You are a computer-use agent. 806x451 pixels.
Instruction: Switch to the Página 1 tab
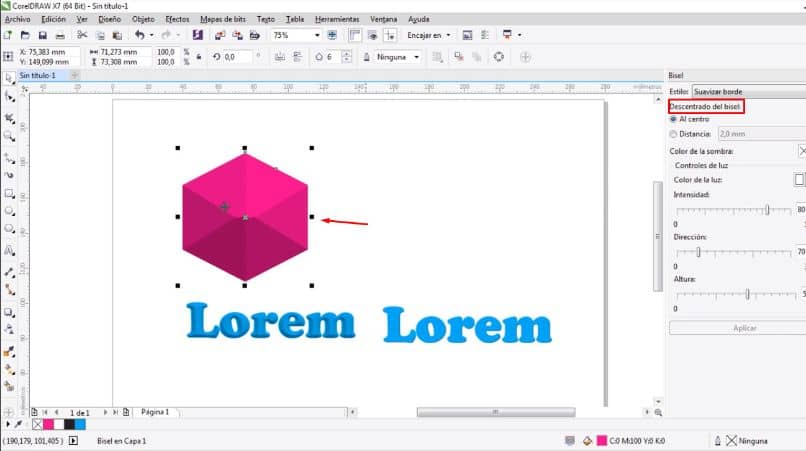[155, 412]
